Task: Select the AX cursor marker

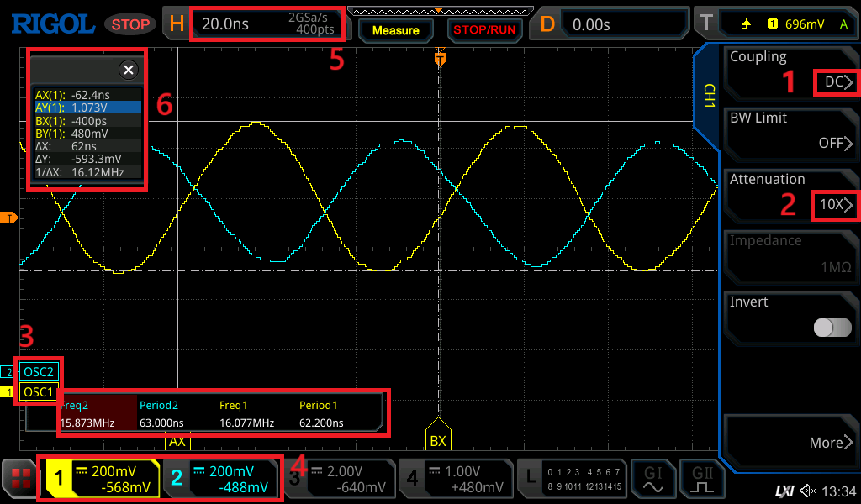Action: 177,440
